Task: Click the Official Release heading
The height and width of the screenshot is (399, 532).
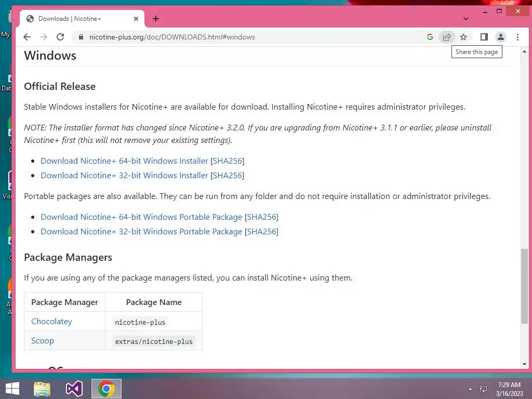Action: (x=60, y=86)
